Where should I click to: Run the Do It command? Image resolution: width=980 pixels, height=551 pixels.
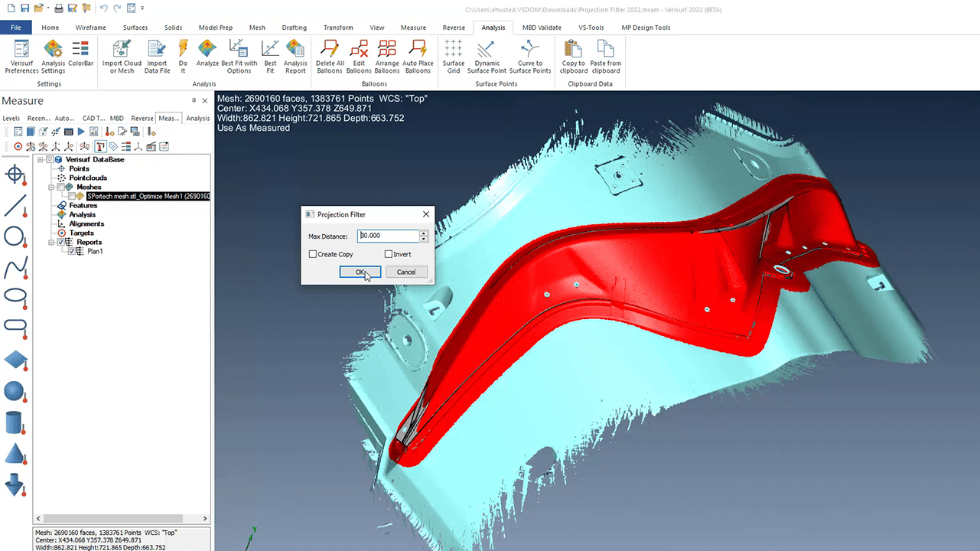pos(183,57)
